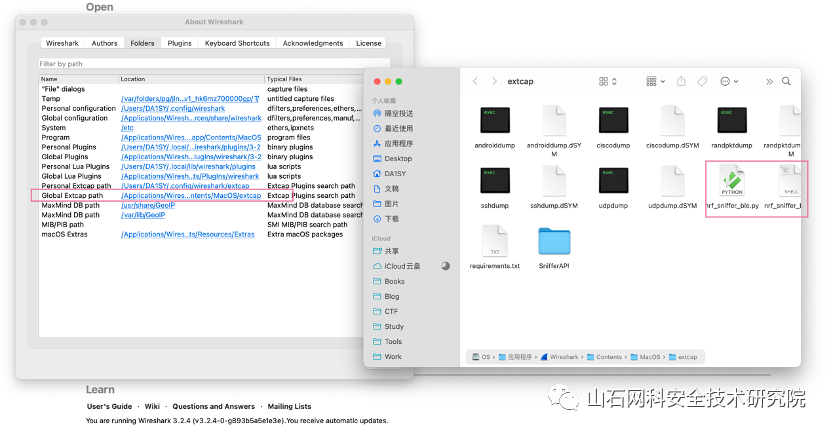
Task: Open Applications in Finder sidebar
Action: click(x=393, y=144)
